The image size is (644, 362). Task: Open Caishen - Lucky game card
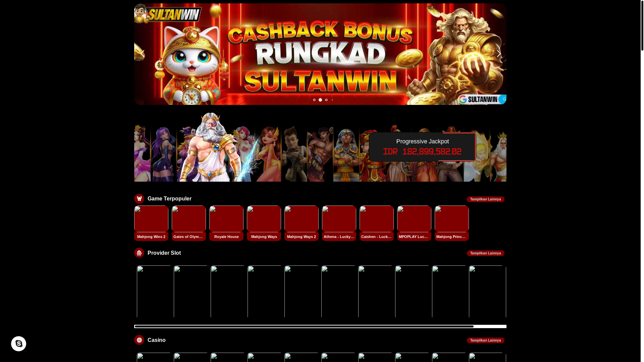(377, 223)
